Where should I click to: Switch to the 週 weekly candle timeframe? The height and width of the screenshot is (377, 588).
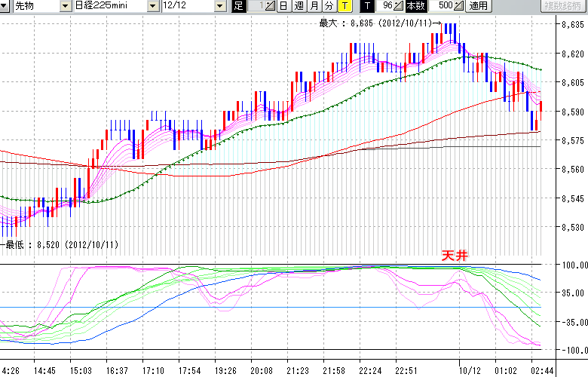(x=299, y=6)
